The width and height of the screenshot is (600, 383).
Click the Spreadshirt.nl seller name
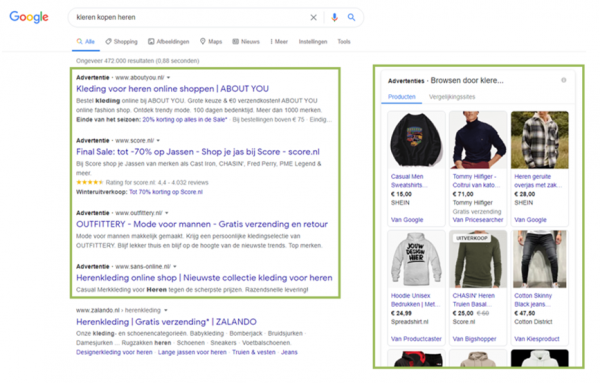point(410,322)
